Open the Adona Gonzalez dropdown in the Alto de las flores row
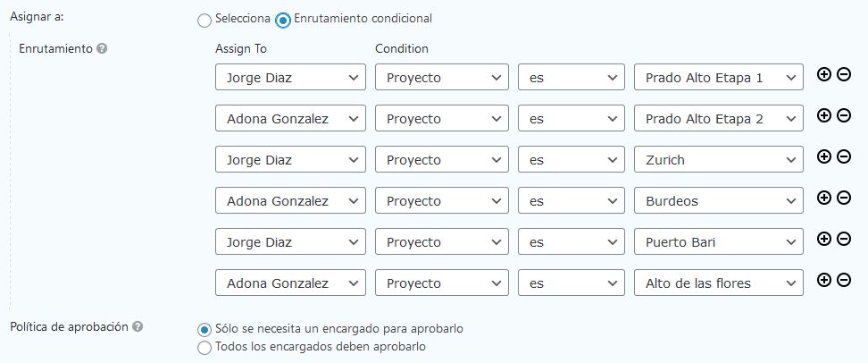 tap(290, 283)
